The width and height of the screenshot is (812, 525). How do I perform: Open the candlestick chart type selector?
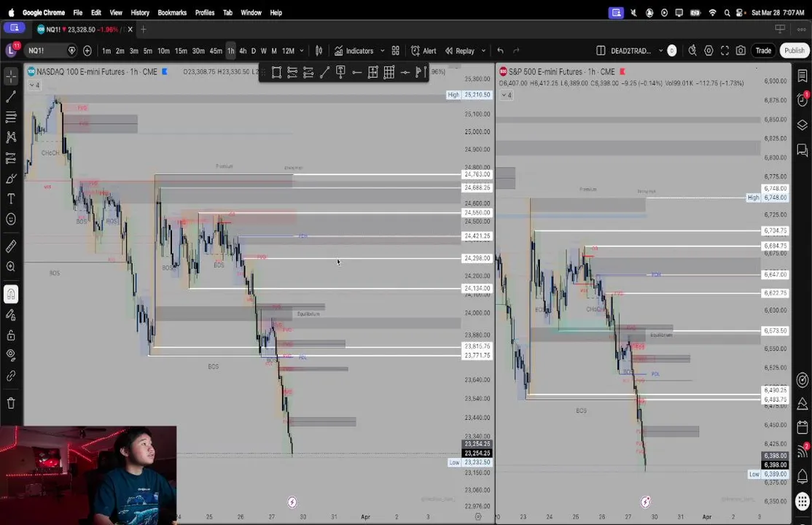coord(319,50)
